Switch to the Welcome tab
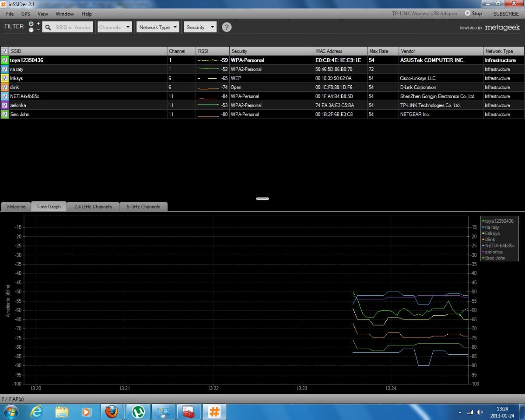The width and height of the screenshot is (525, 420). point(16,206)
